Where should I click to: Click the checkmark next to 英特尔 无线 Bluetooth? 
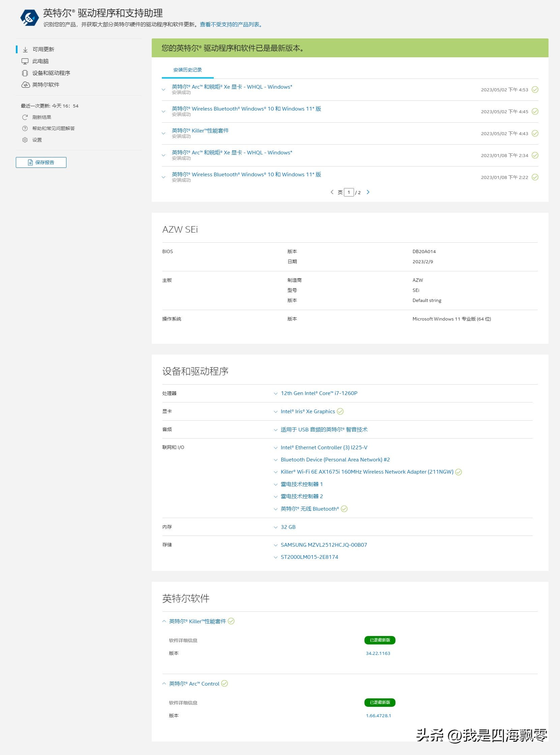click(x=344, y=509)
